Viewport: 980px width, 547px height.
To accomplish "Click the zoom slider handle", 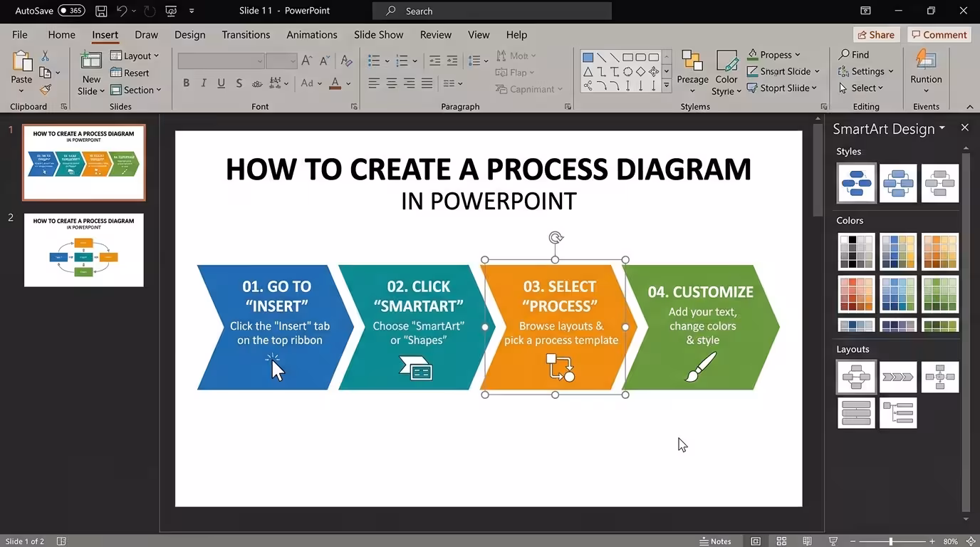I will [x=891, y=541].
